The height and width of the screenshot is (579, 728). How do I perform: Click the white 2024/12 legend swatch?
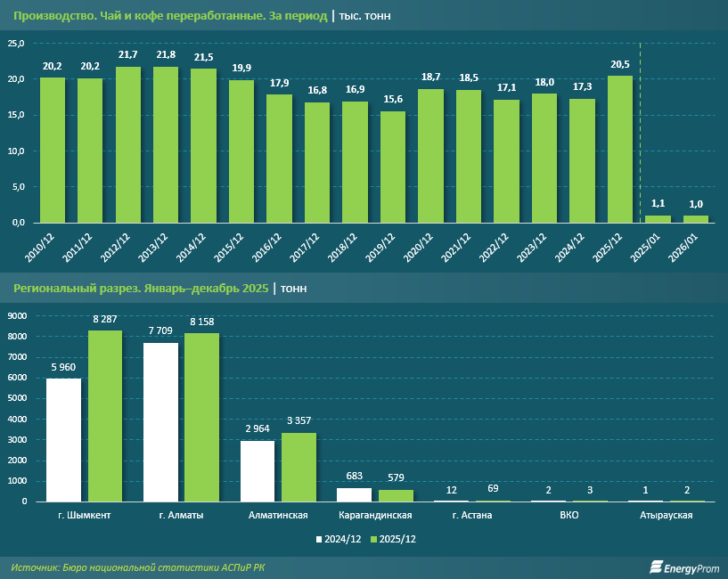point(318,539)
